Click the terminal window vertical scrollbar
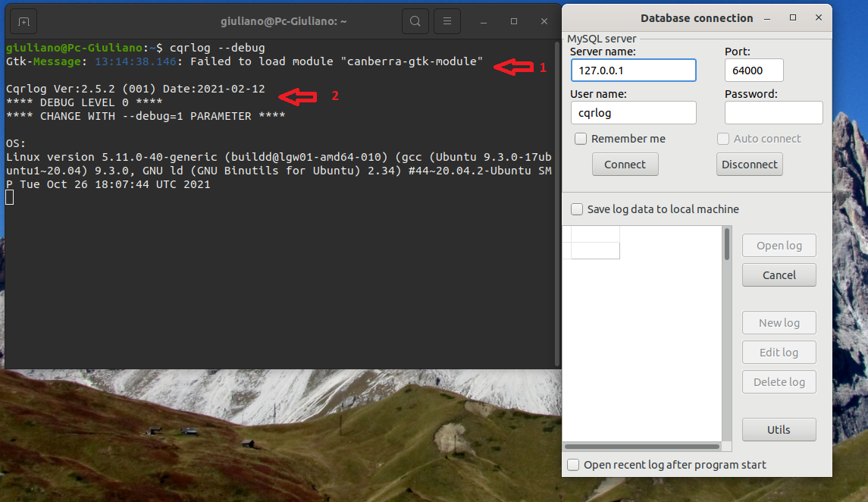Screen dimensions: 868x502 [x=557, y=203]
